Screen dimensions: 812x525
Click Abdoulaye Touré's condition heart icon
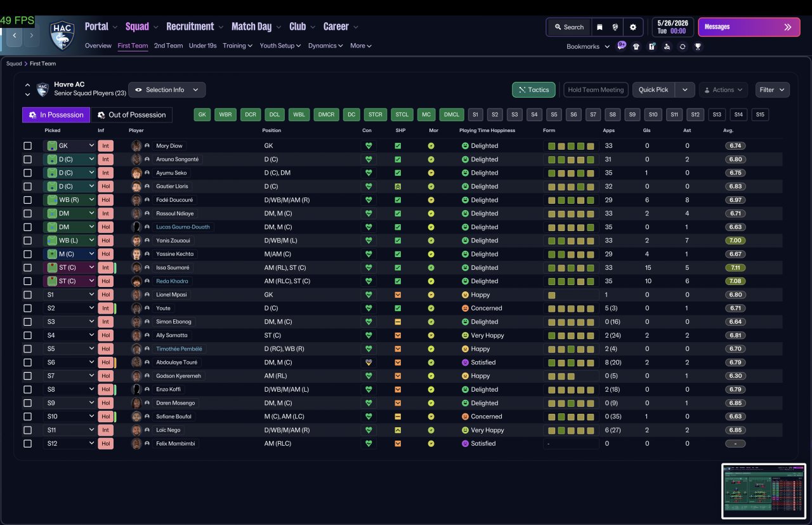click(x=368, y=362)
